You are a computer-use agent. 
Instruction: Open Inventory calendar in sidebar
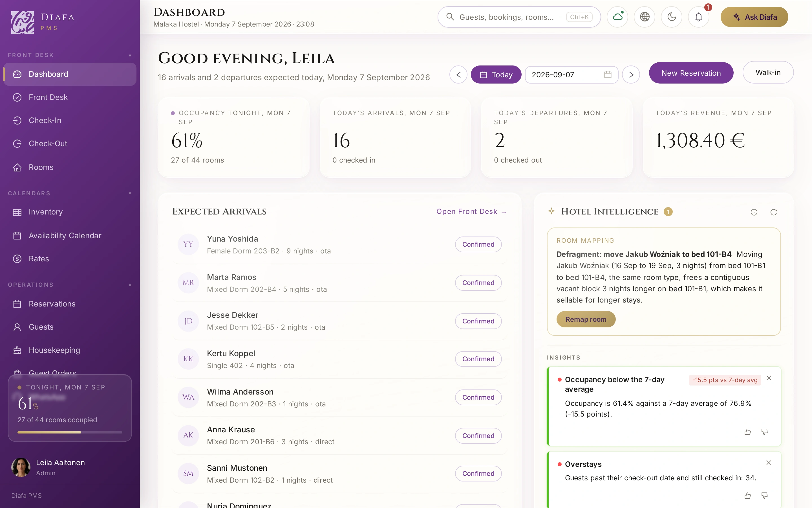pos(70,212)
